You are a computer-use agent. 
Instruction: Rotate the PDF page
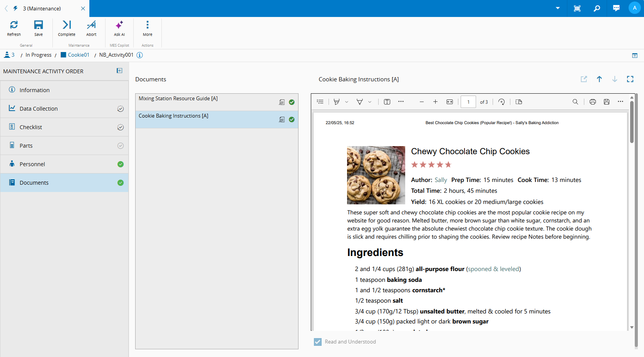tap(501, 102)
